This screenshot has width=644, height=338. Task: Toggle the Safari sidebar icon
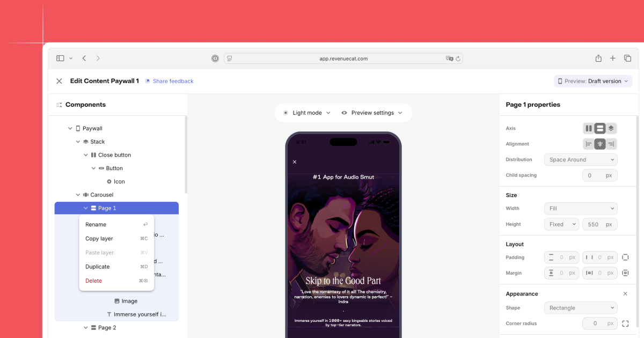(x=60, y=58)
